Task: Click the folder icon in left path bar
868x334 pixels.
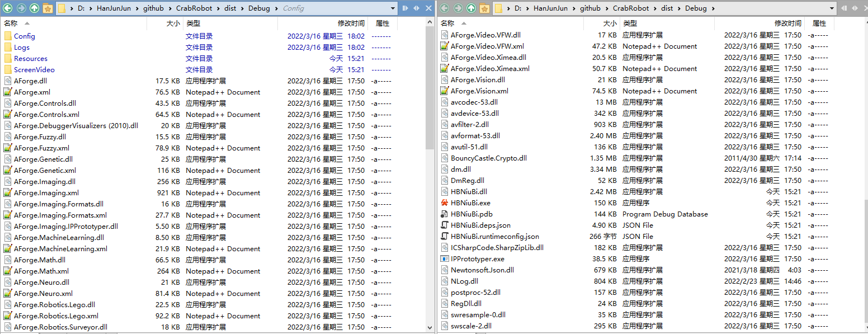Action: 62,8
